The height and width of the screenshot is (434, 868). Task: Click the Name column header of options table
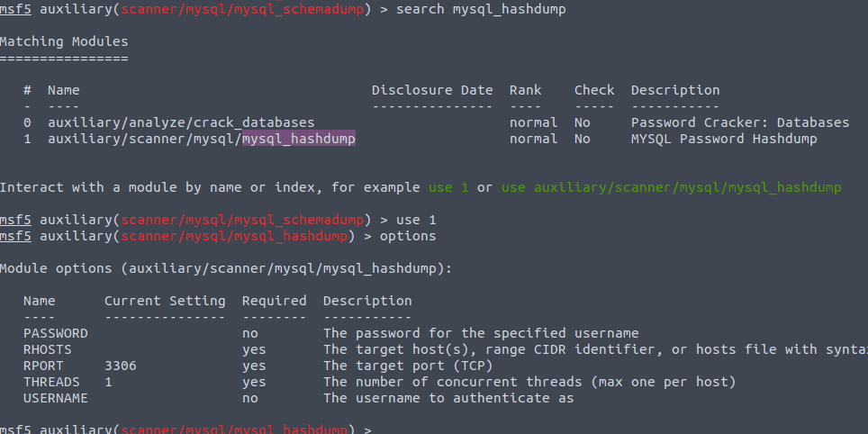[x=40, y=301]
